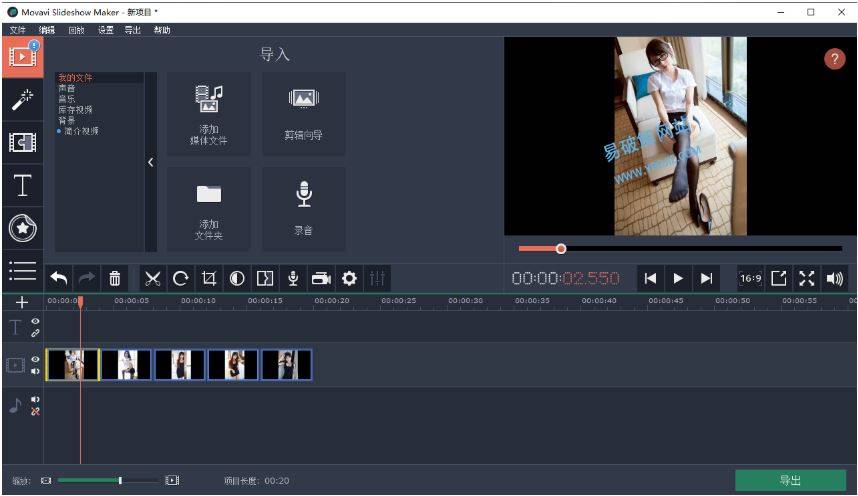This screenshot has height=496, width=858.
Task: Click the zoom in timeline icon
Action: pos(172,481)
